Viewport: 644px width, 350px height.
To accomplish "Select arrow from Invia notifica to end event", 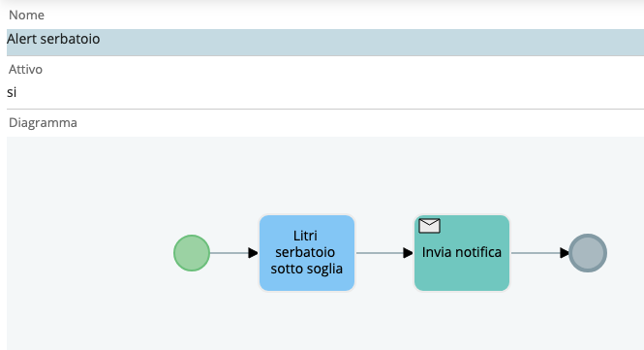I will 539,253.
